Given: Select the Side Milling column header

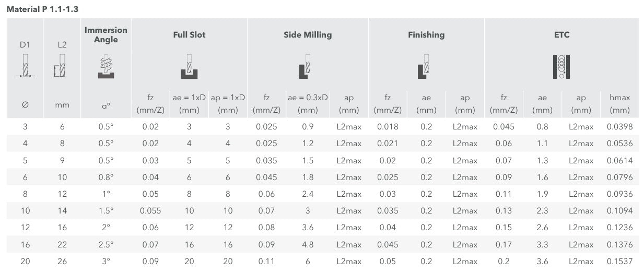Looking at the screenshot, I should tap(308, 35).
